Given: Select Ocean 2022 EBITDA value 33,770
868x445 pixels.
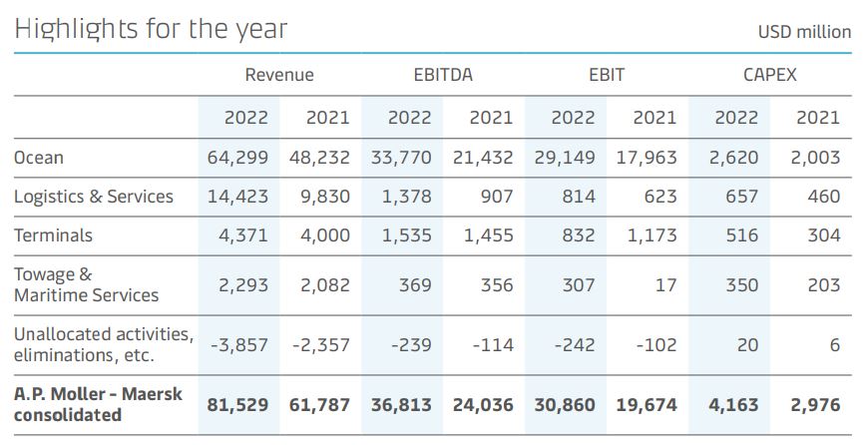Looking at the screenshot, I should coord(401,158).
